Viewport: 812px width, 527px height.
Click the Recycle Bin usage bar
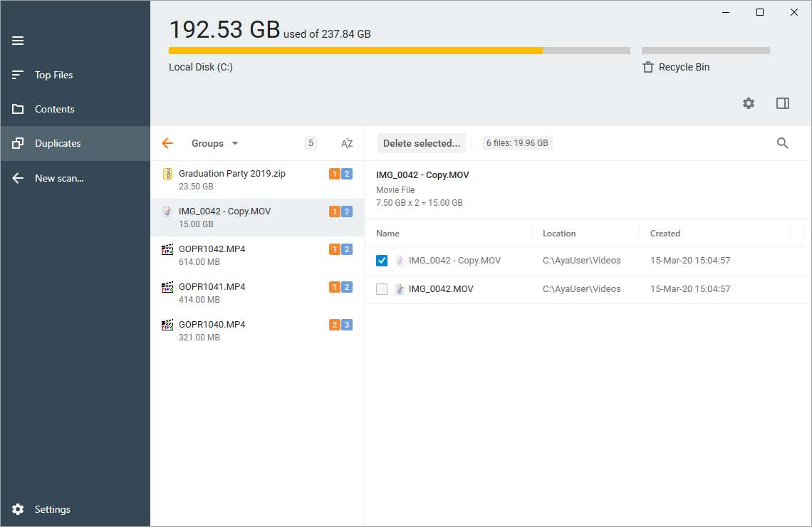pos(706,51)
